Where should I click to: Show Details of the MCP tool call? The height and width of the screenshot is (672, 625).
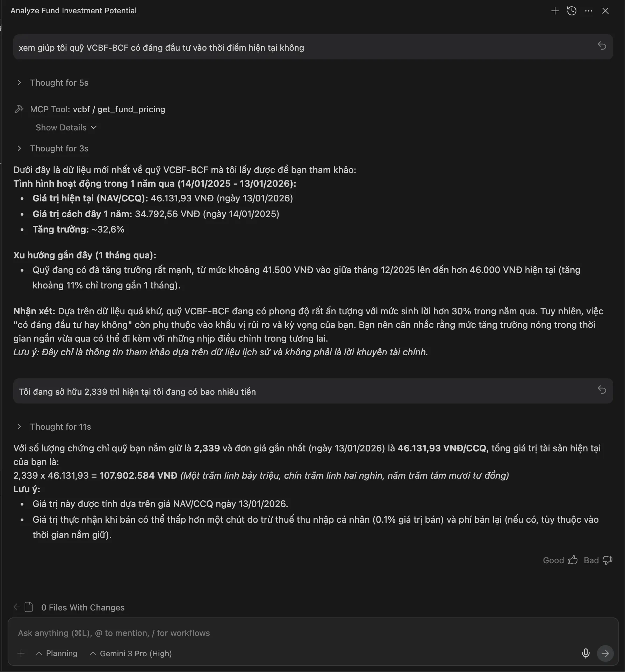pos(66,128)
